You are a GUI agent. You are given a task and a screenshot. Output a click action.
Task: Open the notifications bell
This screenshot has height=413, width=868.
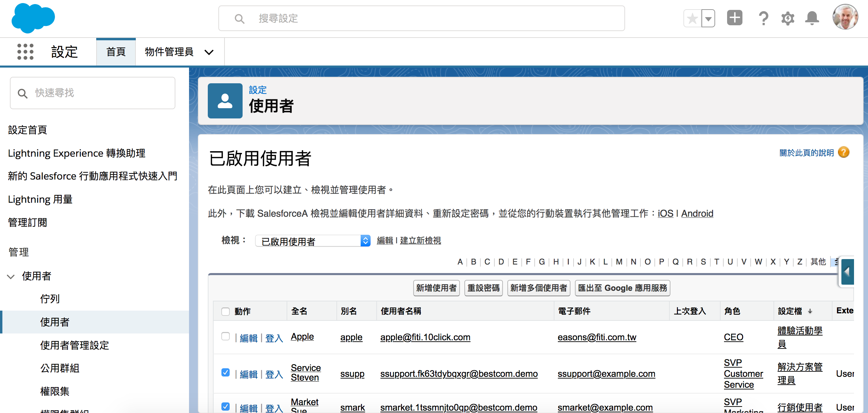coord(812,18)
